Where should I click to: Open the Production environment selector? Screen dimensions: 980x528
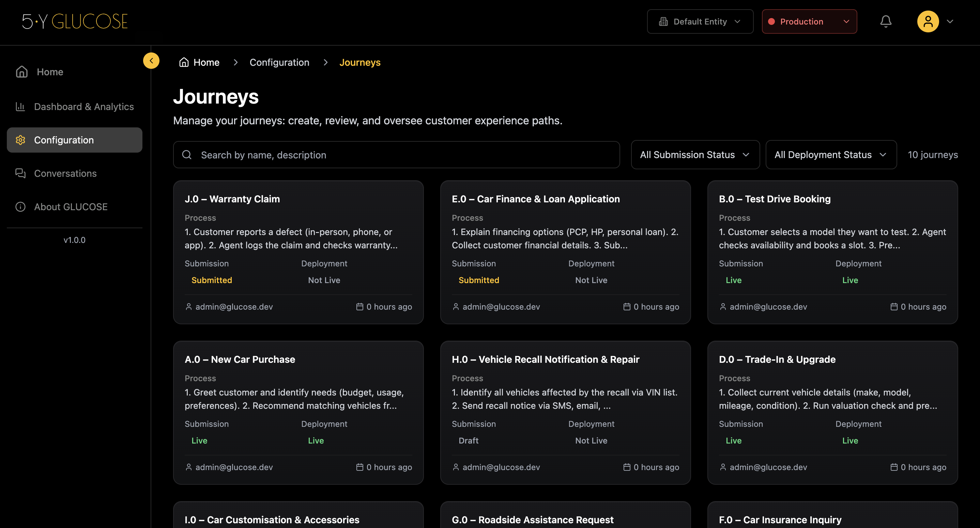point(809,21)
